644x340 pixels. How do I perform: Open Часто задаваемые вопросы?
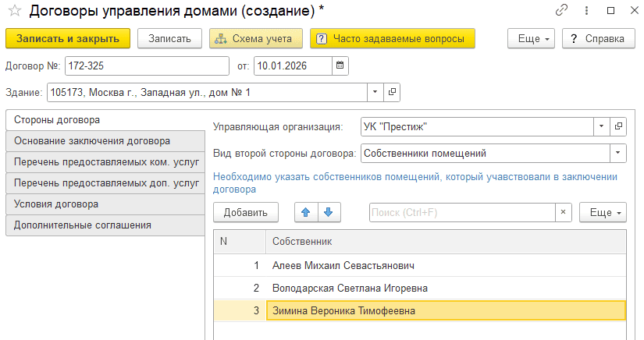(392, 38)
